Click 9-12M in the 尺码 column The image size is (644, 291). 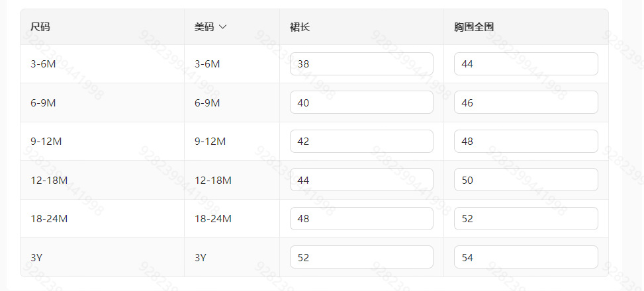(46, 142)
